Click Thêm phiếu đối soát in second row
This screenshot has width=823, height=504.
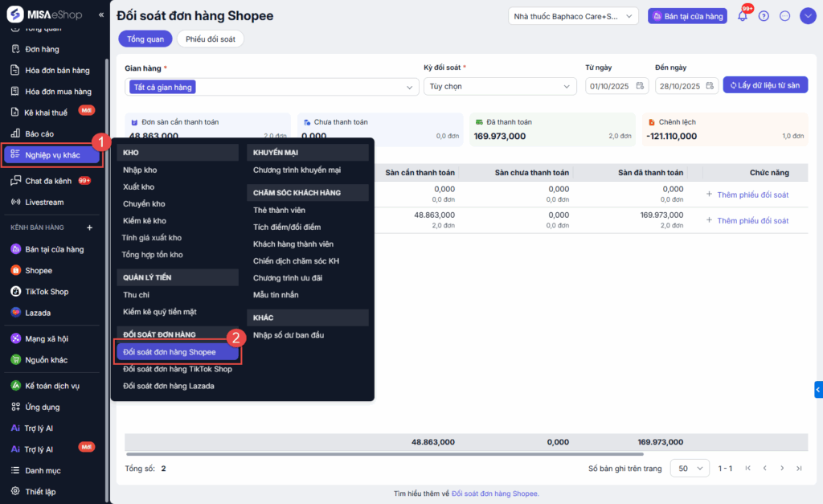point(747,220)
